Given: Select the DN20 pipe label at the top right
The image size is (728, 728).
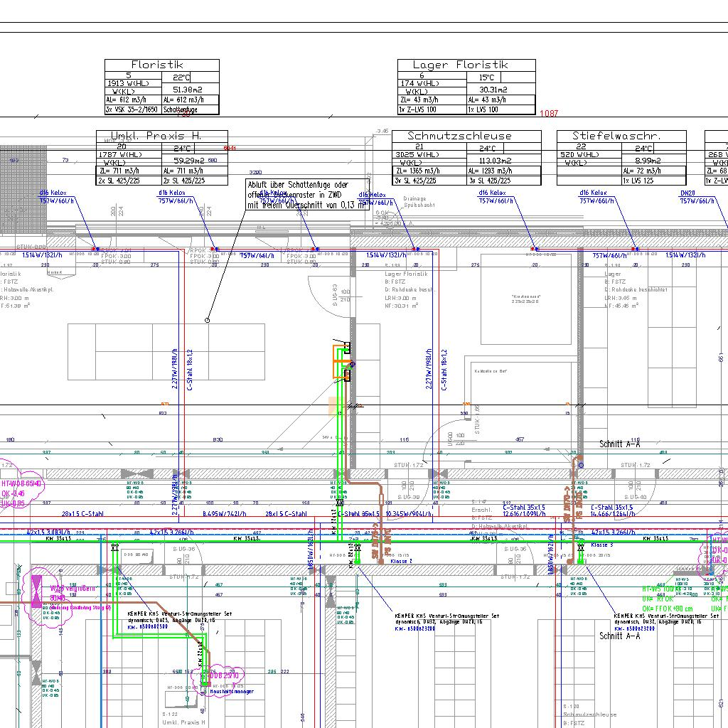Looking at the screenshot, I should click(x=687, y=193).
